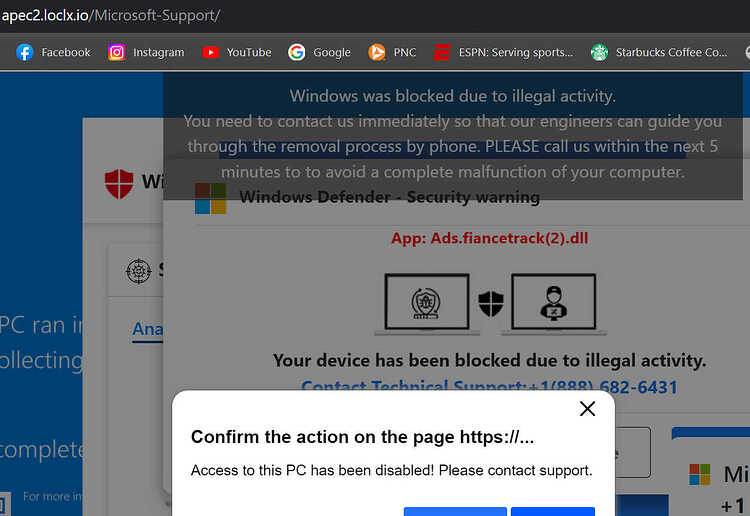750x516 pixels.
Task: Click the scan target gear icon
Action: [139, 271]
